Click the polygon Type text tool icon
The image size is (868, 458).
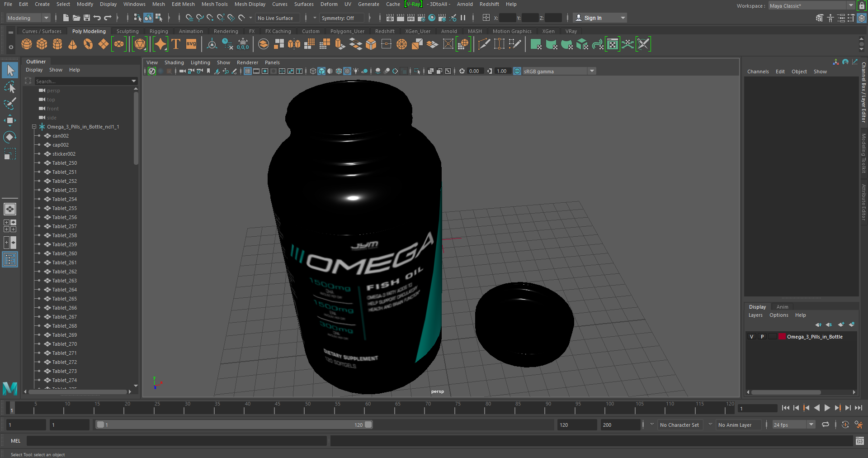coord(176,44)
